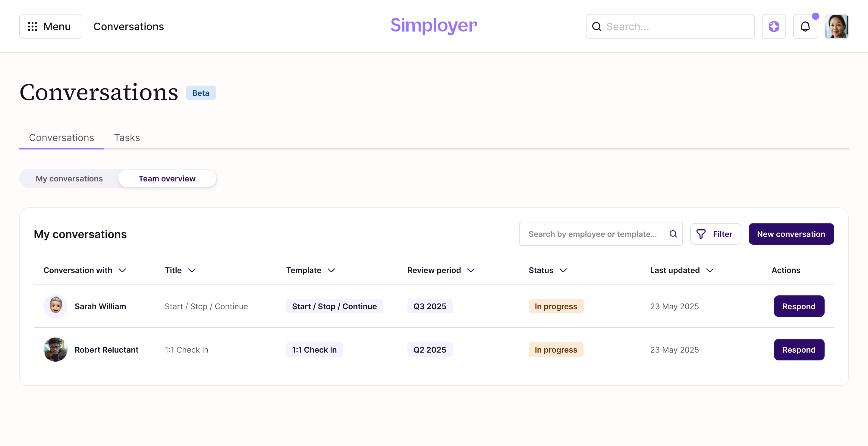
Task: Click Sarah William's avatar
Action: [x=55, y=306]
